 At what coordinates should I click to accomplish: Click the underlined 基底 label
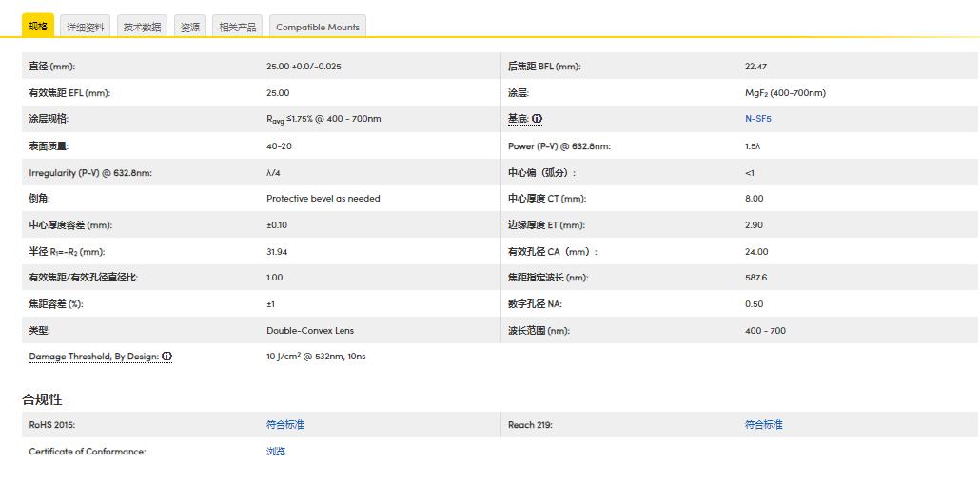pyautogui.click(x=518, y=119)
